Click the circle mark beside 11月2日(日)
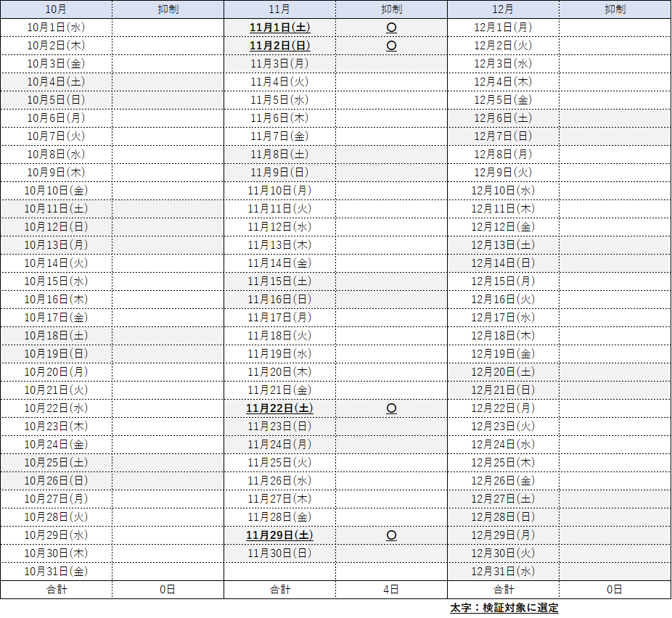This screenshot has height=618, width=672. click(x=391, y=46)
